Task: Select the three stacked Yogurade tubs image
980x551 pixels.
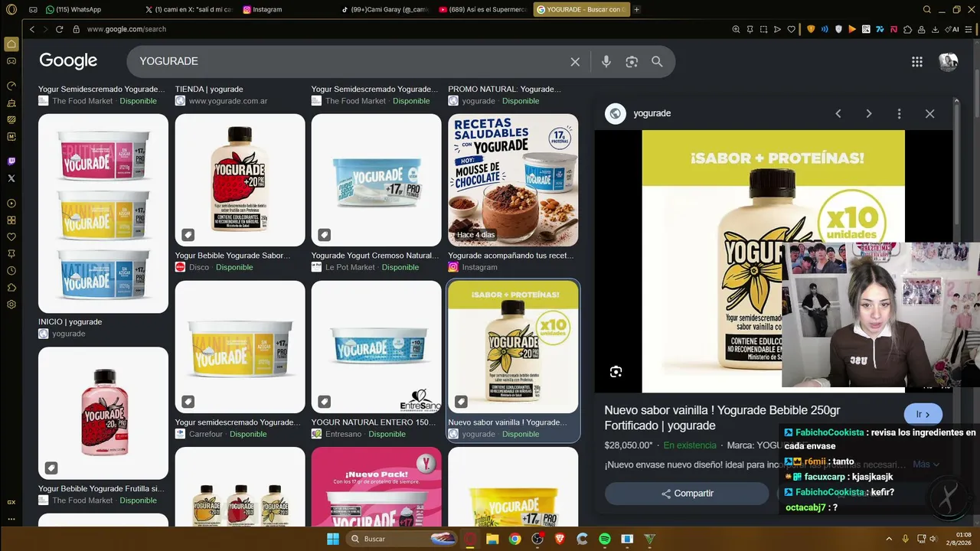Action: point(103,214)
